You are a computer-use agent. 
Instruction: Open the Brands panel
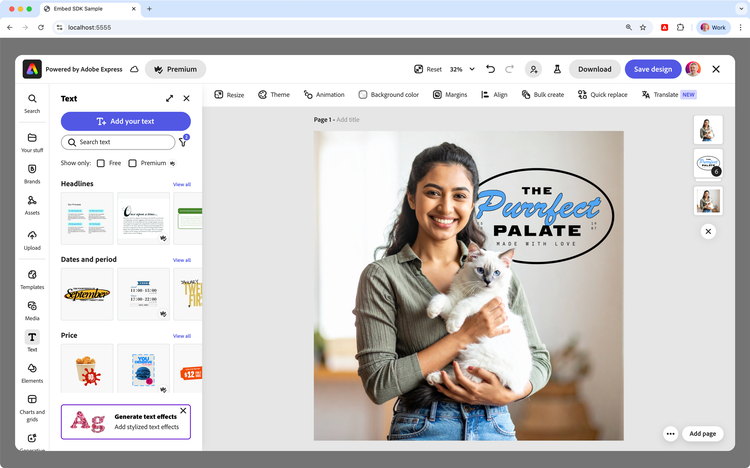[x=32, y=173]
